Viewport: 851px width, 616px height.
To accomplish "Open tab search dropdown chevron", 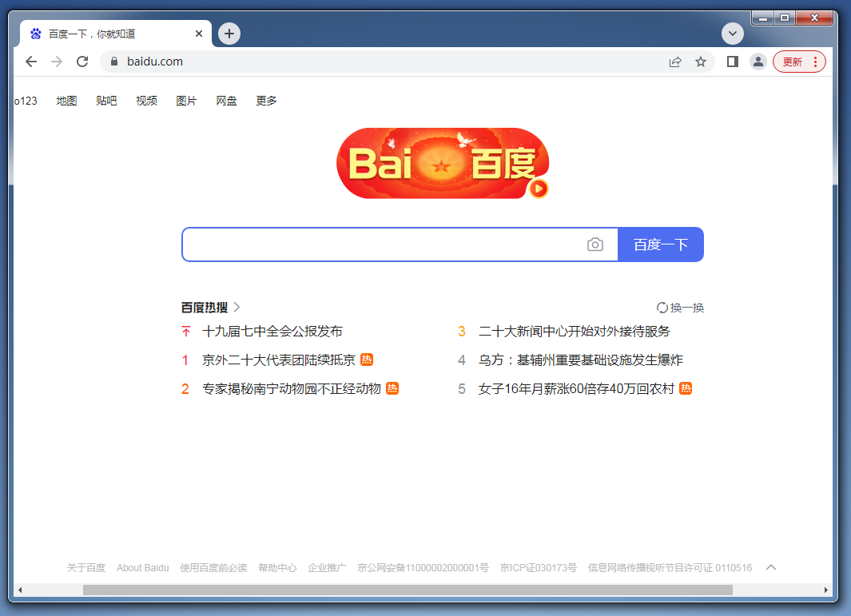I will [733, 34].
